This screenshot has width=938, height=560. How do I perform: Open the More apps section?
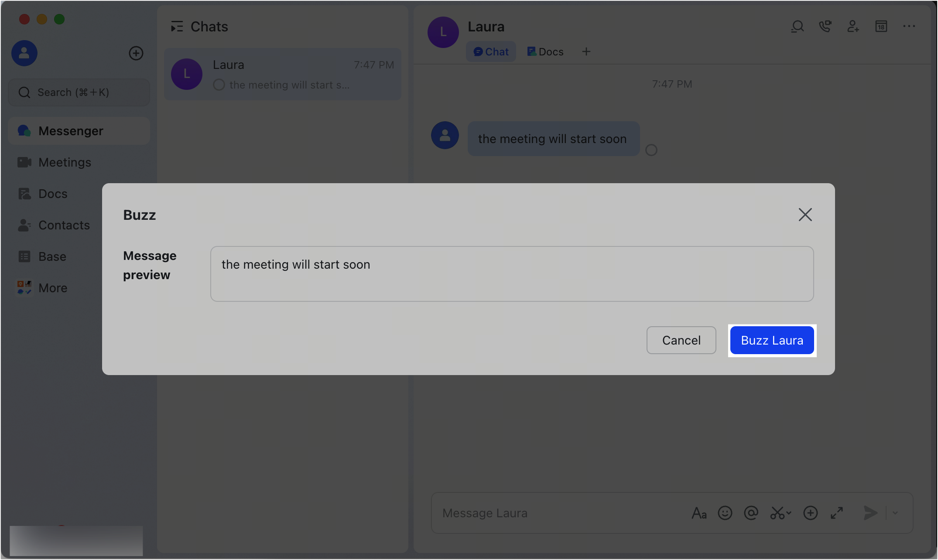point(53,287)
